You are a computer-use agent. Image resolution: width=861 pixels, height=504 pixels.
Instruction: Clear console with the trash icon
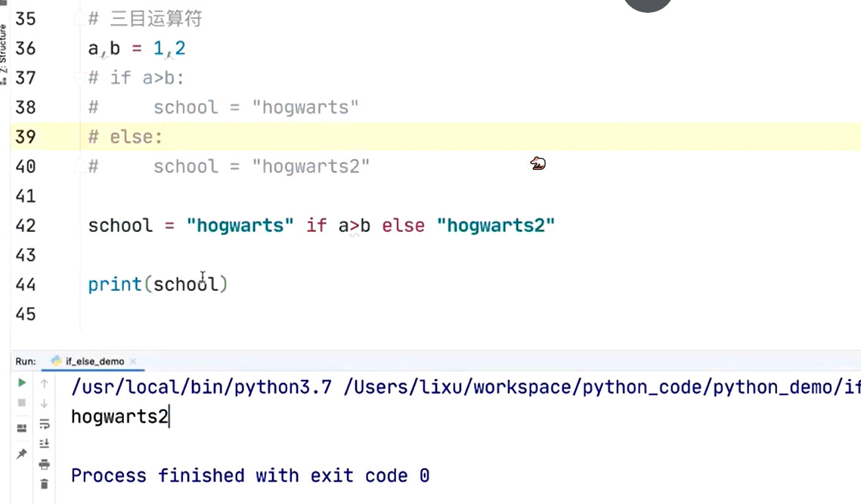(45, 484)
